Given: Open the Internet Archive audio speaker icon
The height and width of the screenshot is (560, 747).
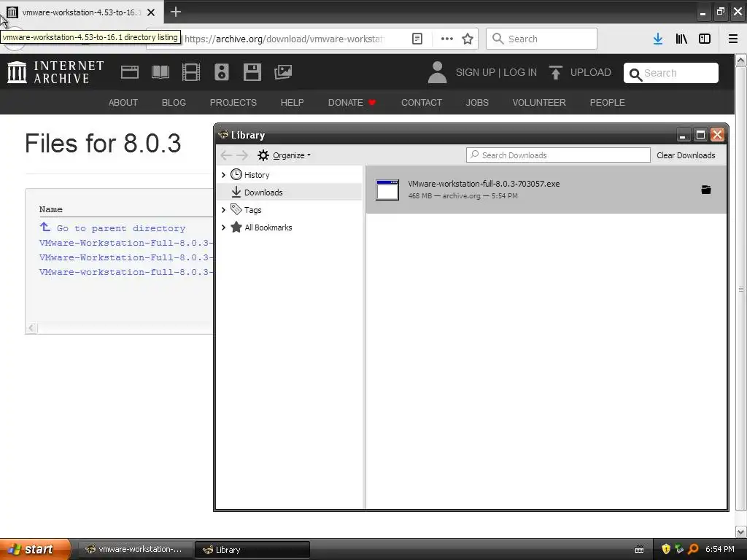Looking at the screenshot, I should (222, 72).
